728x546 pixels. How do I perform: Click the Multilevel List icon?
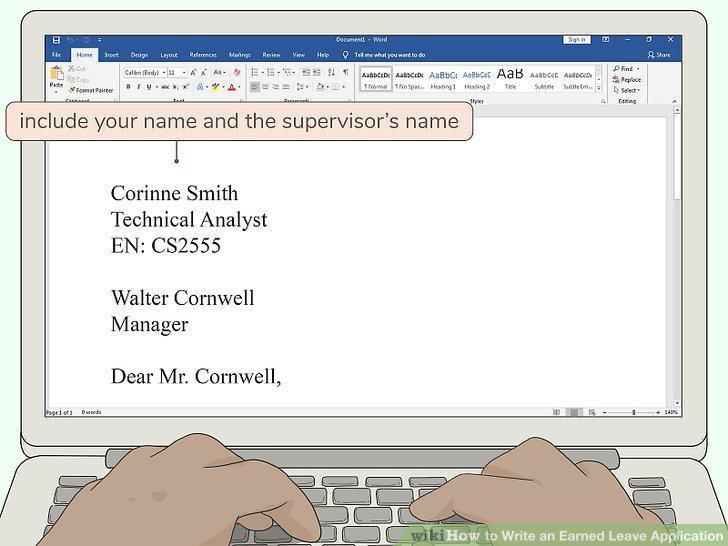tap(287, 72)
